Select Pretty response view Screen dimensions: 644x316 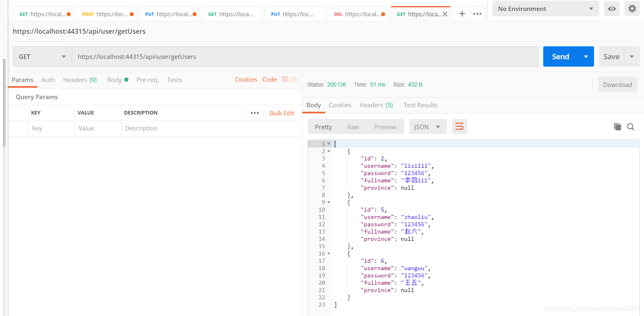click(x=323, y=127)
